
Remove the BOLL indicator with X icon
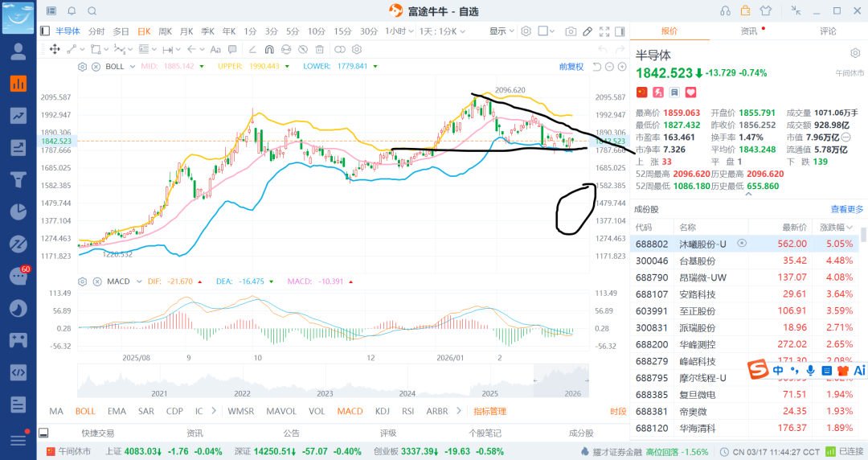coord(96,67)
